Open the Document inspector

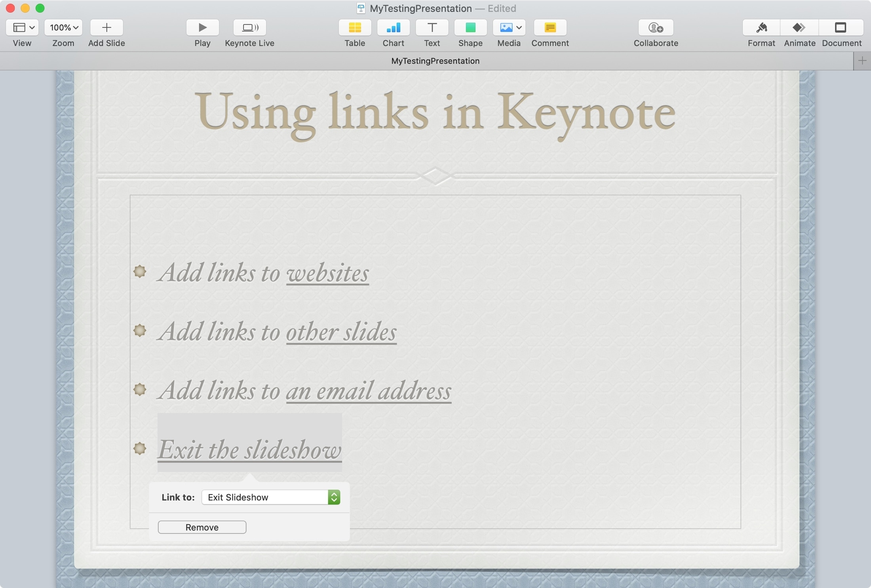841,27
